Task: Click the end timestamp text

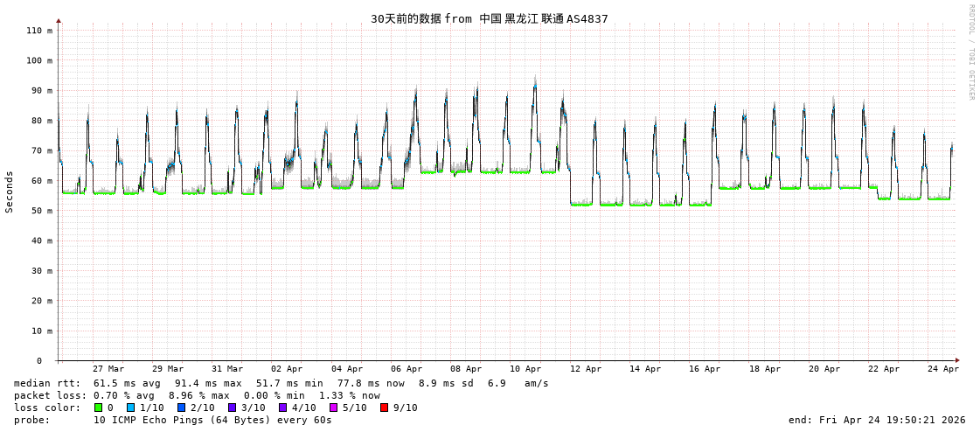Action: coord(877,420)
